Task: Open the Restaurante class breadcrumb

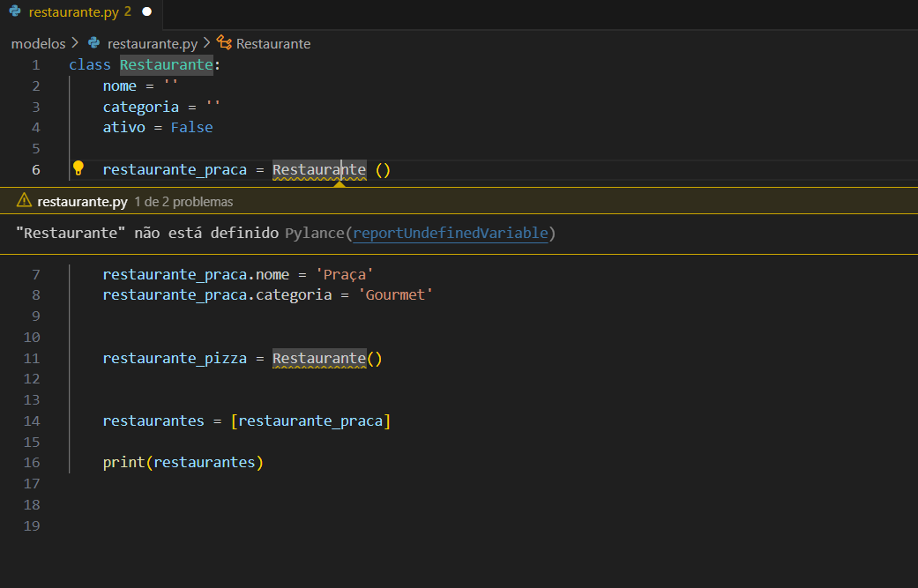Action: click(x=272, y=44)
